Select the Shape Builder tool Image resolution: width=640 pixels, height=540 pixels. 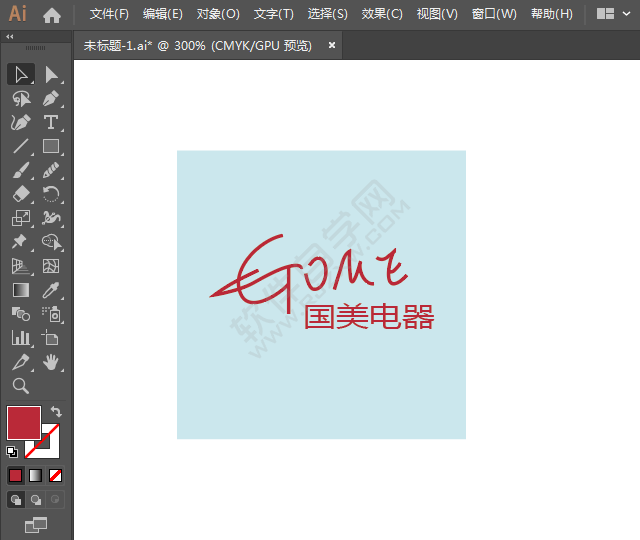click(x=51, y=242)
